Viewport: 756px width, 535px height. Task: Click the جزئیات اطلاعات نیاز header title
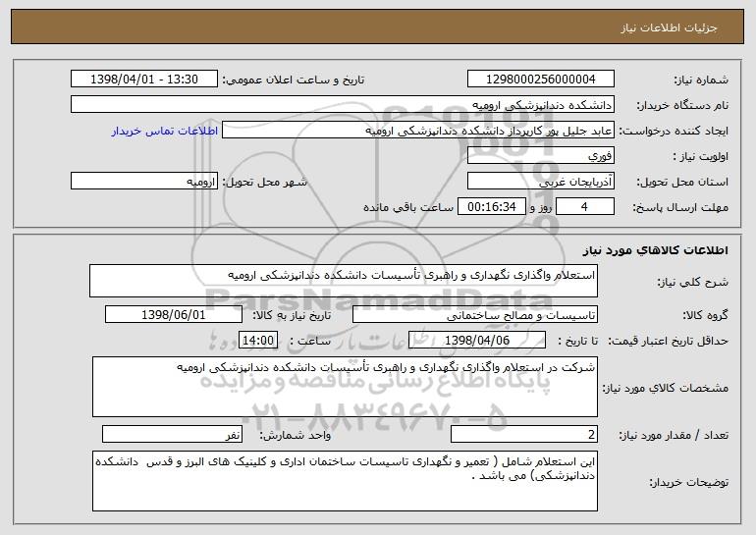(x=669, y=27)
